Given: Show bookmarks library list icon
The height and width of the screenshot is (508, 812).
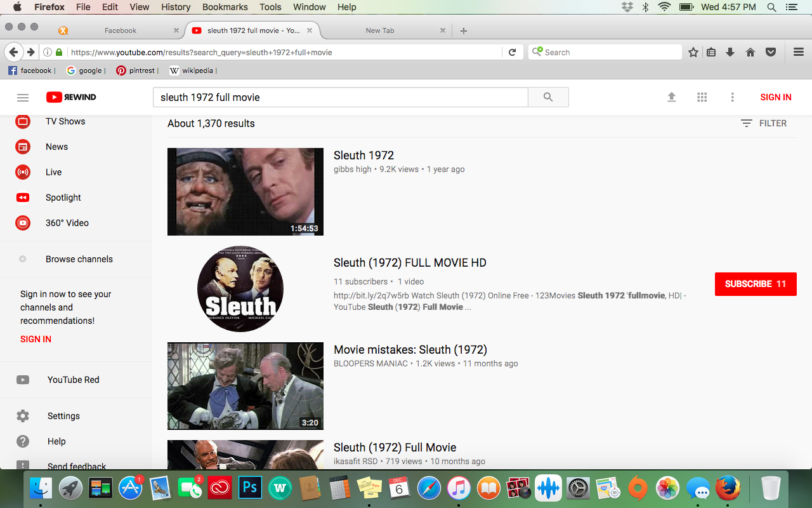Looking at the screenshot, I should (x=711, y=52).
